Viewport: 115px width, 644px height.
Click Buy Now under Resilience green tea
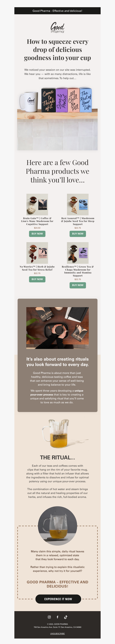point(78,285)
